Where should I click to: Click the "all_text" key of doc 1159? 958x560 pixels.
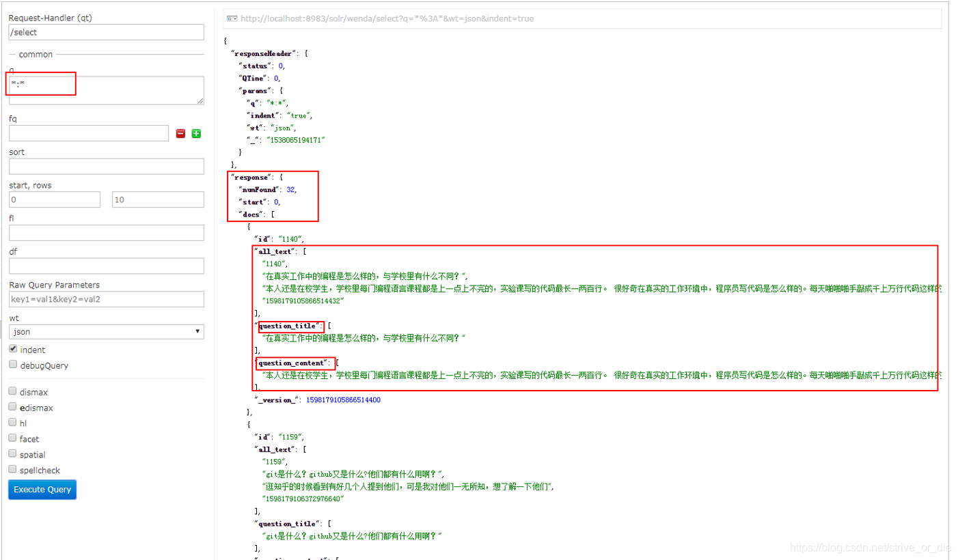click(x=275, y=449)
